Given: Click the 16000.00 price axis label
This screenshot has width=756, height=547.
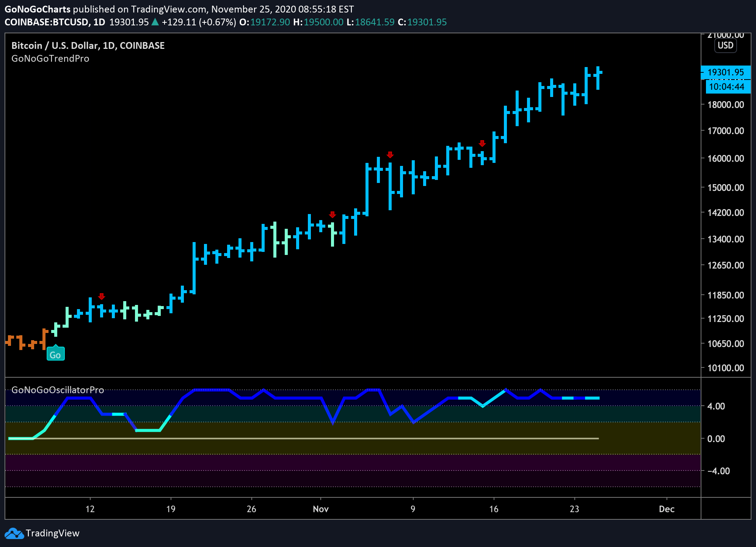Looking at the screenshot, I should 726,158.
